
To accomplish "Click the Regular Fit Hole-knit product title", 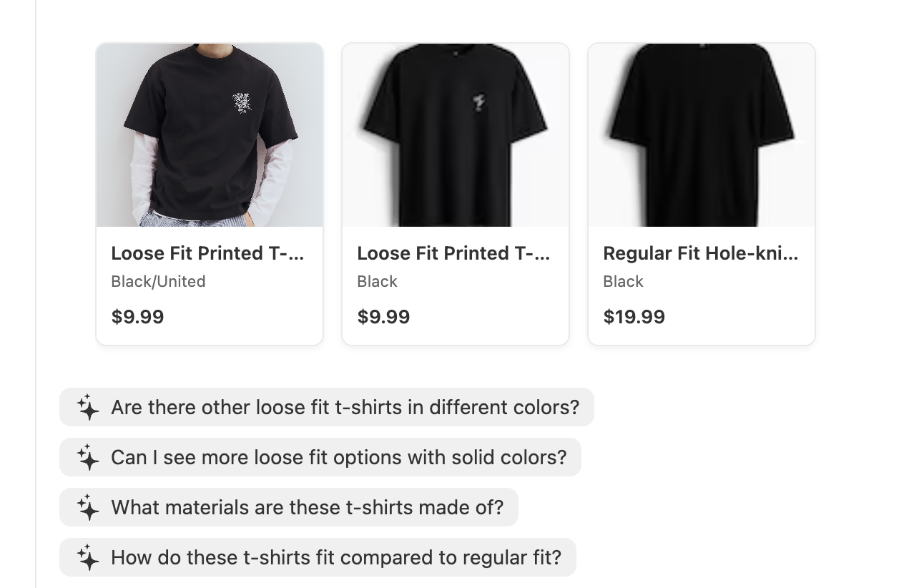I will click(x=701, y=253).
